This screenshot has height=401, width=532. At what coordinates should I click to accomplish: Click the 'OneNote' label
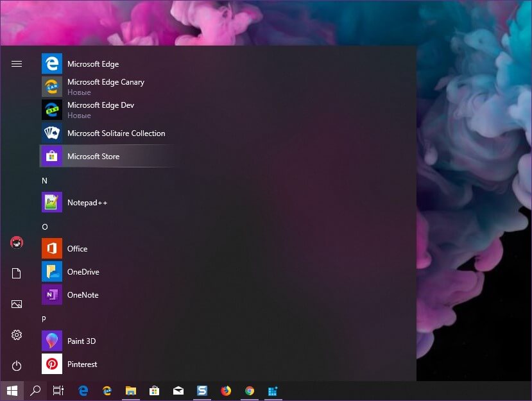click(83, 294)
